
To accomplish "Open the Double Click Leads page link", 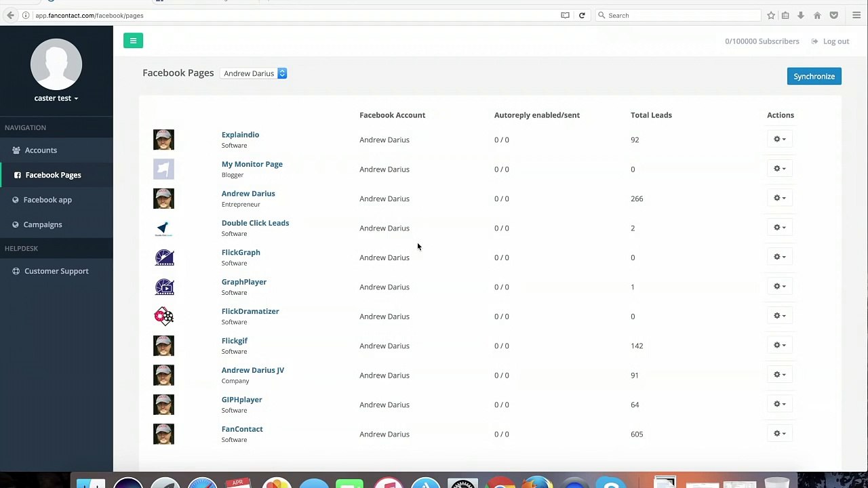I will tap(255, 223).
